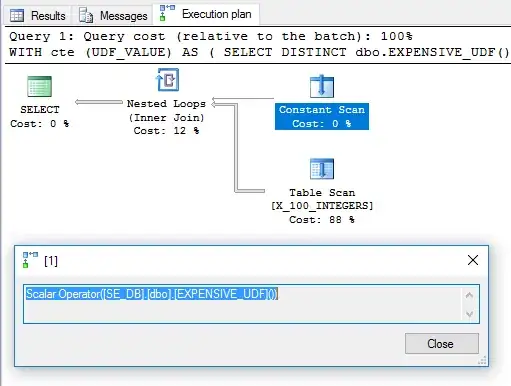Select the Nested Loops operator icon
The image size is (511, 386).
168,80
